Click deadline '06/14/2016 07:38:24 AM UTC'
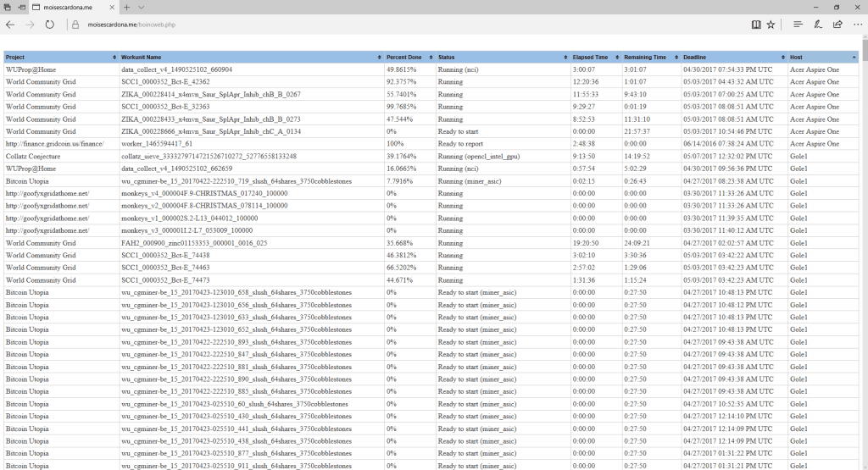The image size is (868, 470). pos(728,144)
